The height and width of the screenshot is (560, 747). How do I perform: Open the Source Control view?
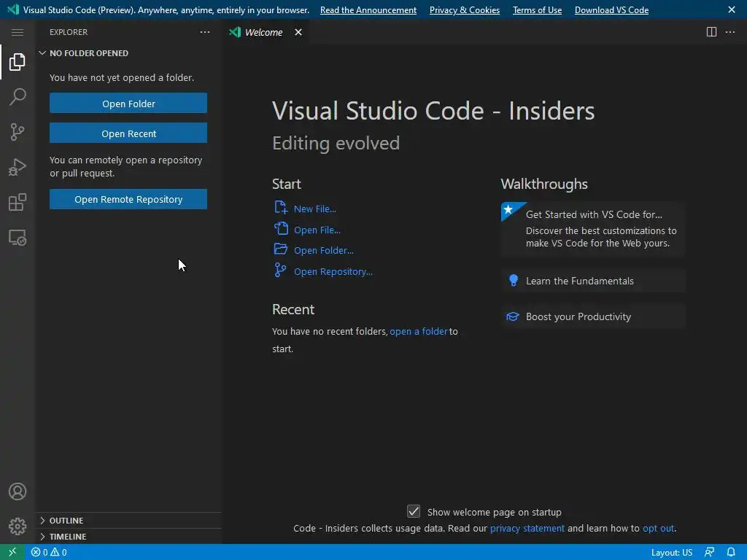18,132
